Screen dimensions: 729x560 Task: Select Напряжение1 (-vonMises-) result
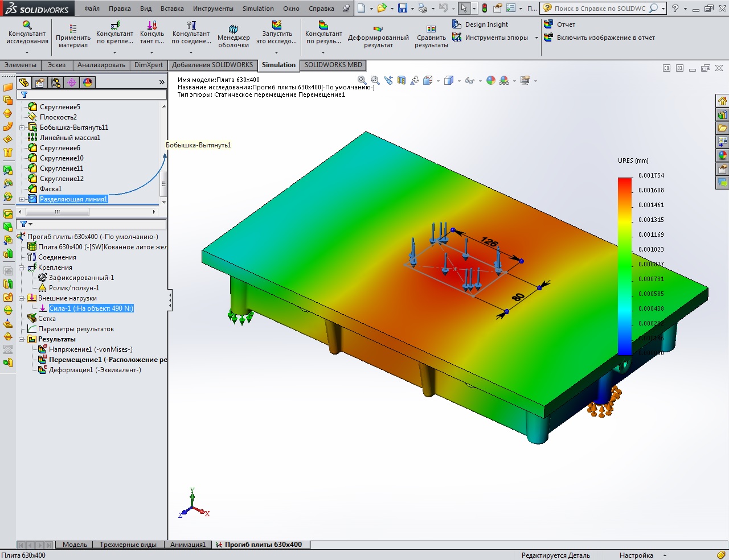[90, 349]
